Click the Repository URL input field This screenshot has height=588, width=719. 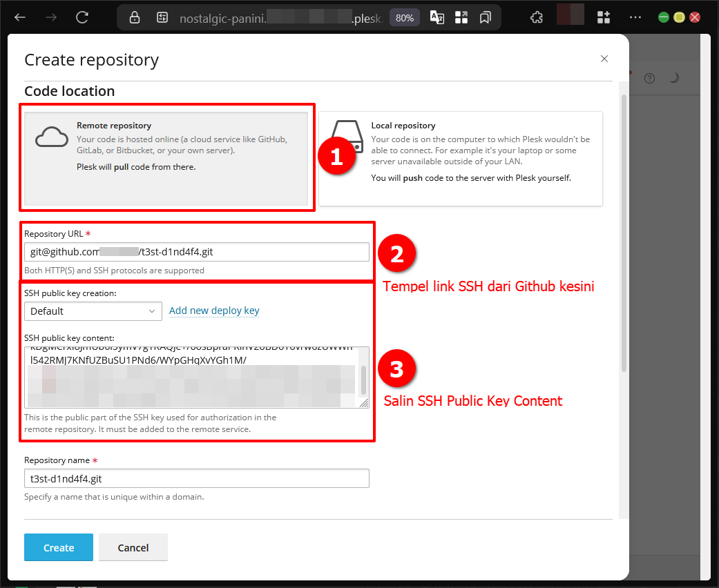tap(196, 252)
